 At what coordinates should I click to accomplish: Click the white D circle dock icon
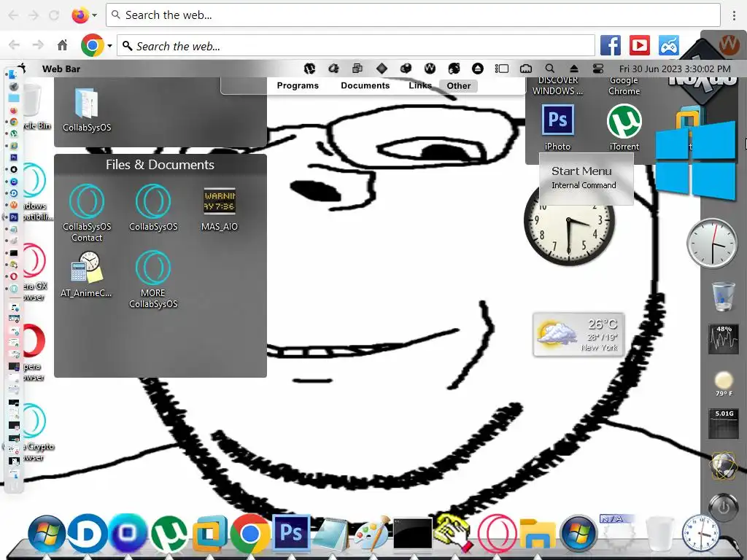coord(88,533)
